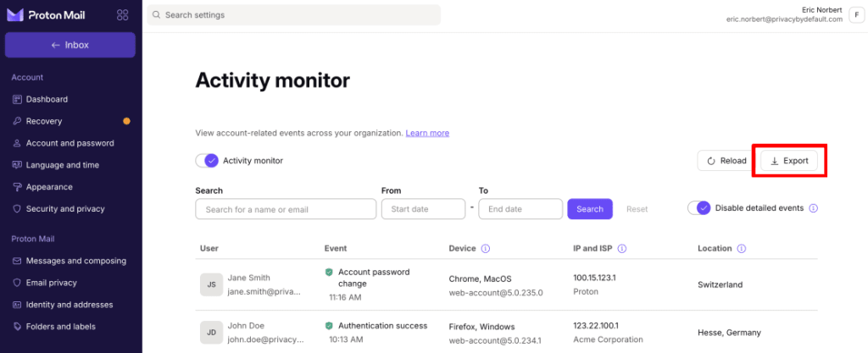Click the Jane Smith user name

pos(248,278)
